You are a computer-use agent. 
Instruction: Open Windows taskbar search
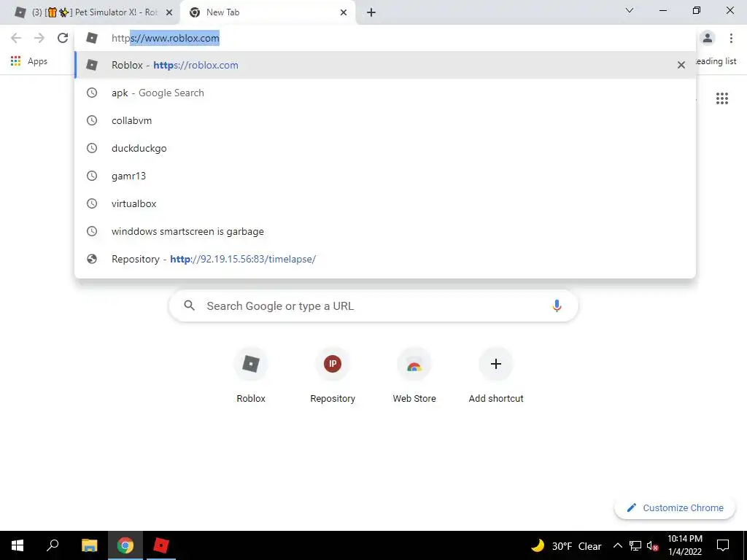pos(53,545)
